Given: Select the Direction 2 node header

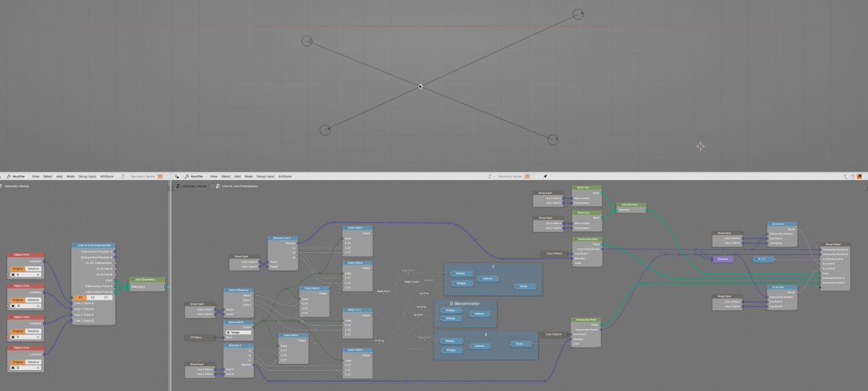Looking at the screenshot, I should pos(239,345).
